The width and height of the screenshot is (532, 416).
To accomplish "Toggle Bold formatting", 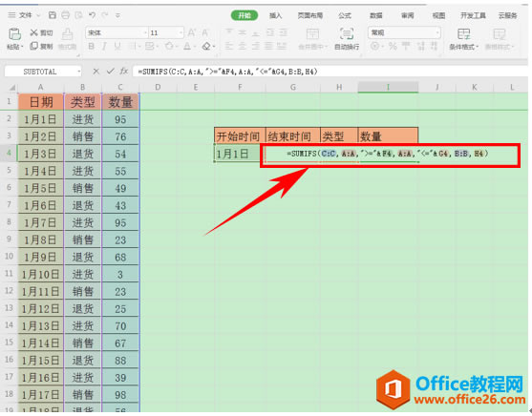I will (x=91, y=46).
